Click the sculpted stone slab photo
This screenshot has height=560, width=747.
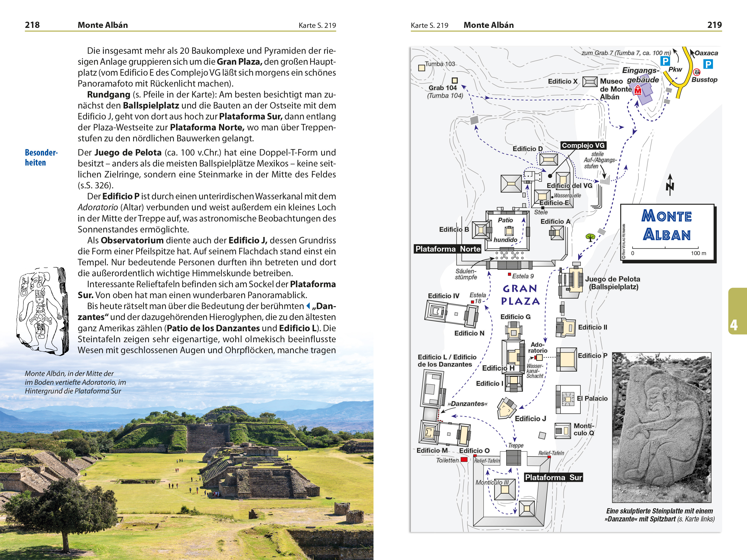[x=661, y=427]
